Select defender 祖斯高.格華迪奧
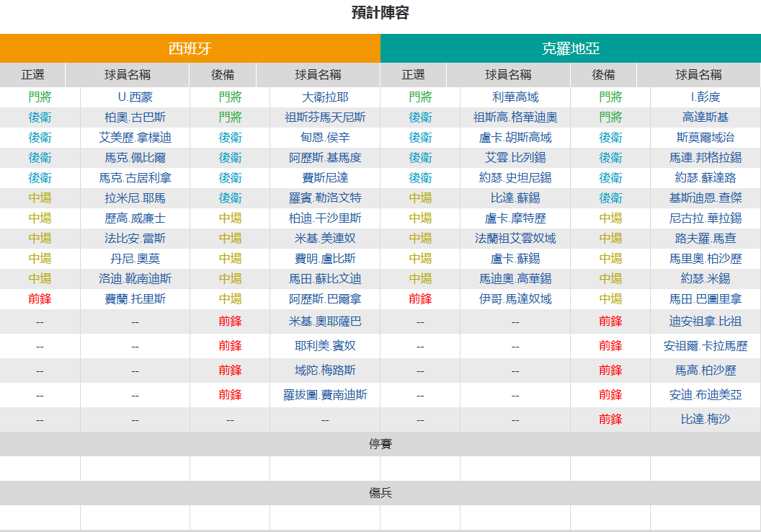761x532 pixels. (x=515, y=117)
